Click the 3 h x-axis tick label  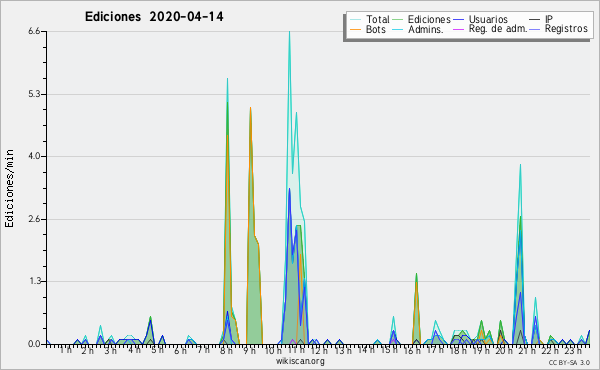click(111, 350)
